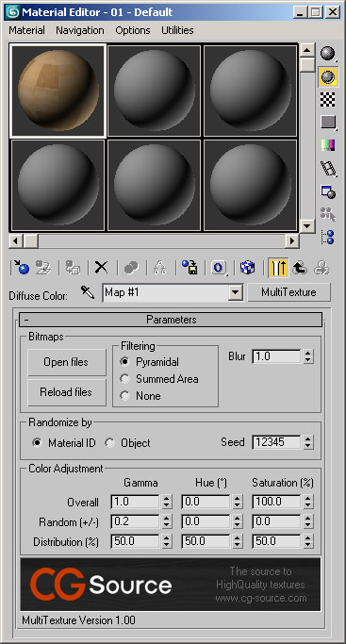Image resolution: width=346 pixels, height=644 pixels.
Task: Click the Sample Type sphere icon
Action: (327, 54)
